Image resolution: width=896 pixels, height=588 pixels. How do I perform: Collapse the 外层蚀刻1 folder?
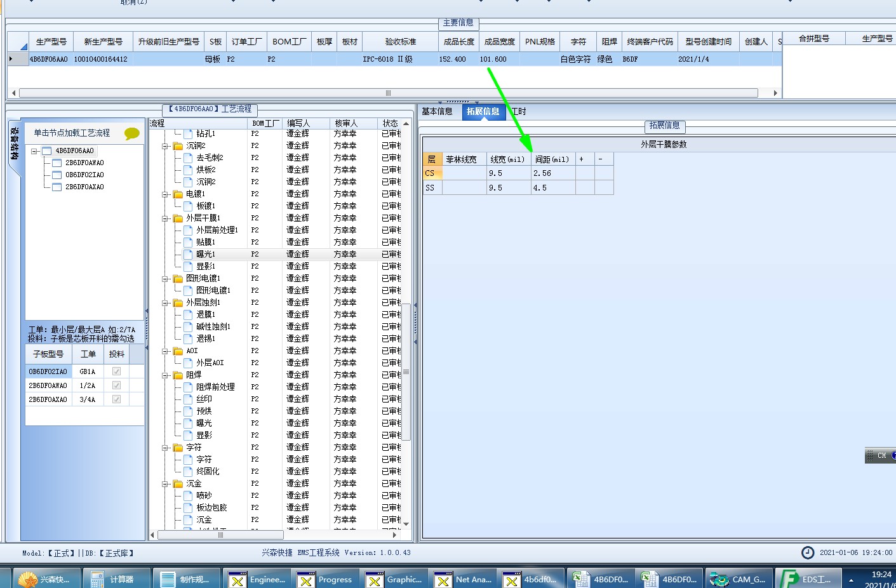[165, 303]
